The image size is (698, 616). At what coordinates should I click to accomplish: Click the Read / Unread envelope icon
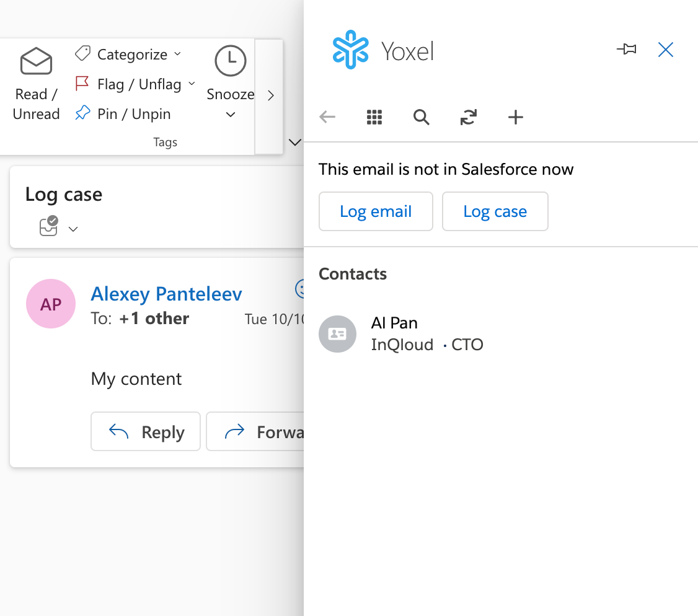tap(36, 61)
